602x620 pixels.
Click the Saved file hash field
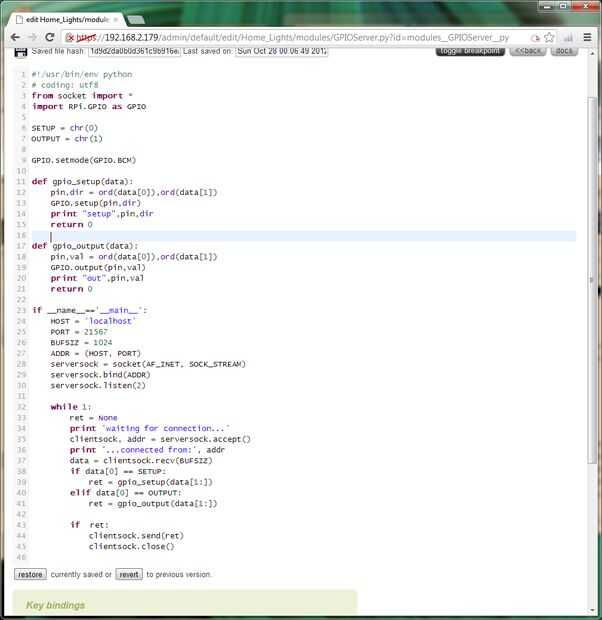point(134,51)
